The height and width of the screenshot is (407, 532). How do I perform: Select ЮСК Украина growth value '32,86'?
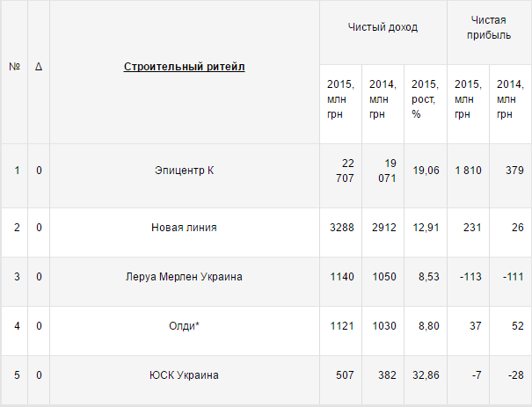click(425, 375)
